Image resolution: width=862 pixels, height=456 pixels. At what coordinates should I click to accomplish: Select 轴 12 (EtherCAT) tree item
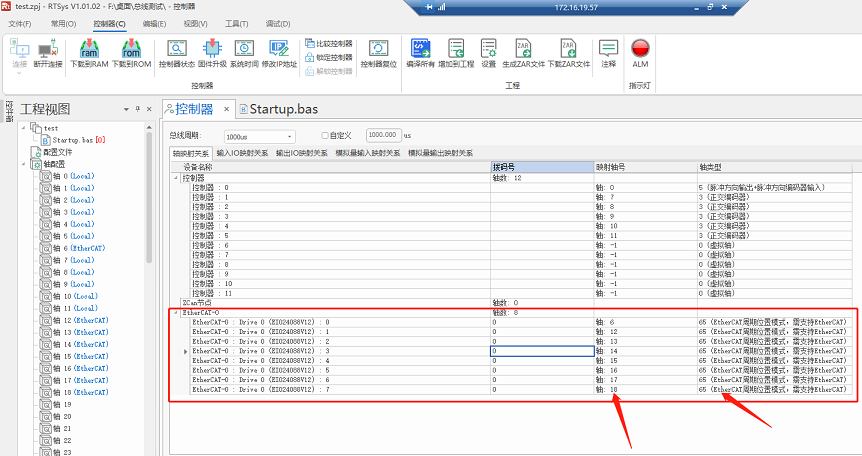click(75, 320)
